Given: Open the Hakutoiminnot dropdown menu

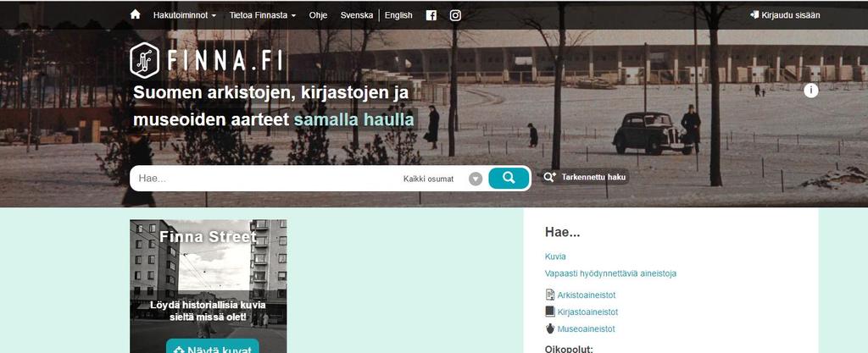Looking at the screenshot, I should [x=185, y=15].
